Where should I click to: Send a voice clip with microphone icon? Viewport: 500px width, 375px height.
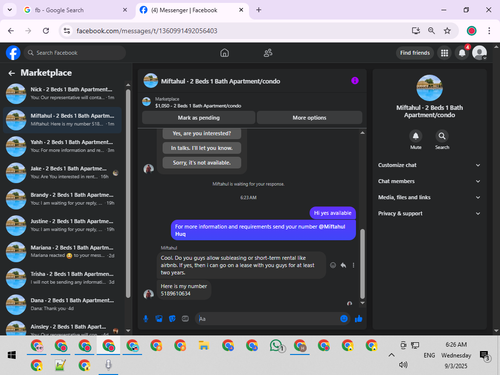pyautogui.click(x=146, y=319)
